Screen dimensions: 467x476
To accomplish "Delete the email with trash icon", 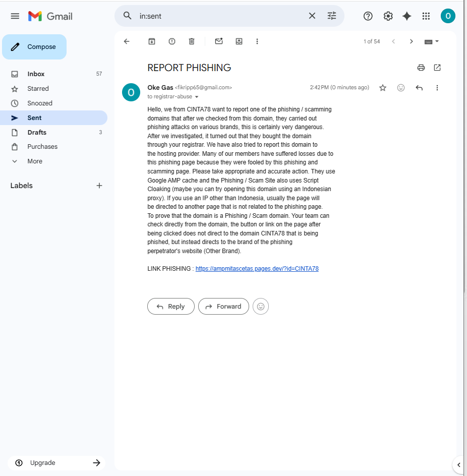I will pyautogui.click(x=192, y=41).
